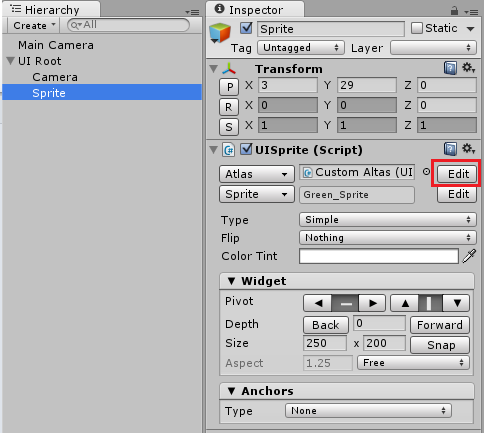Disable the UISprite script checkbox
Screen dimensions: 484x433
tap(246, 149)
